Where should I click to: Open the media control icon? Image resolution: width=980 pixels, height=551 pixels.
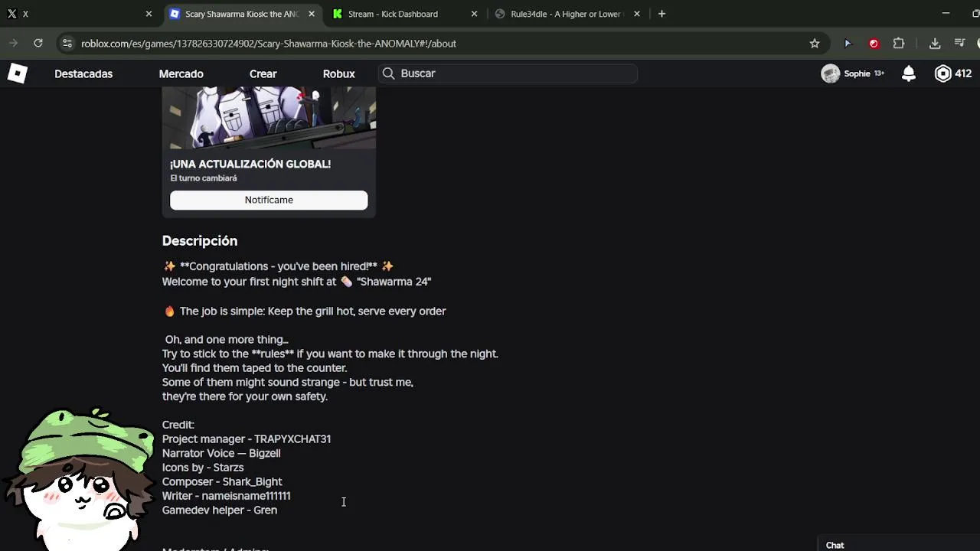tap(959, 44)
